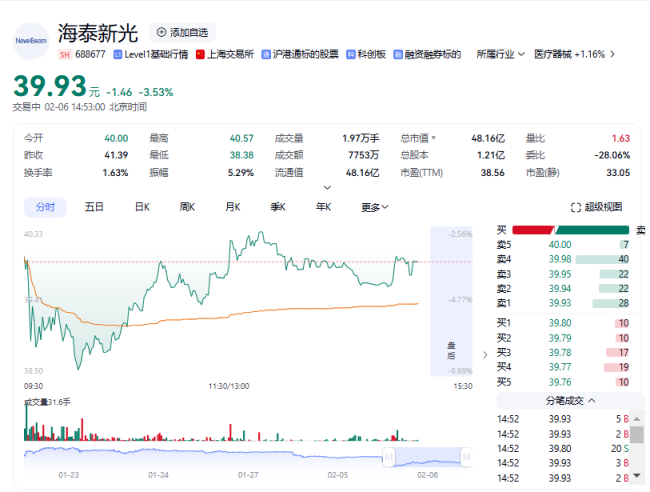Click the SH market badge icon

[x=65, y=54]
